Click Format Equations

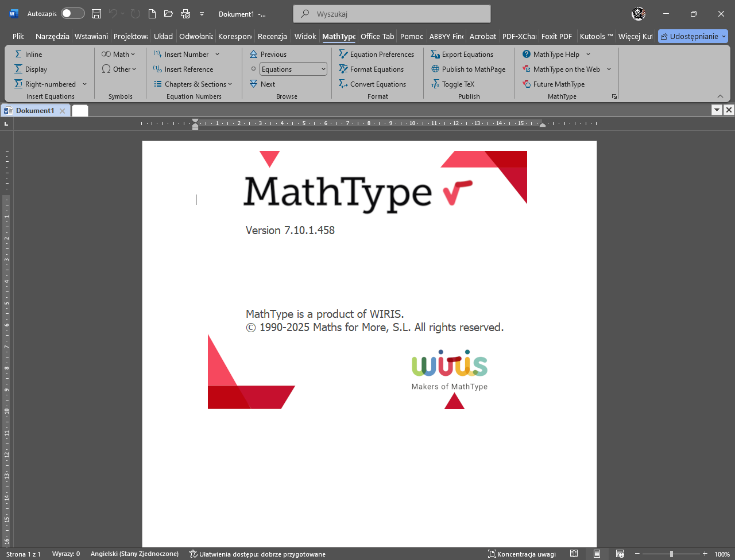tap(372, 69)
